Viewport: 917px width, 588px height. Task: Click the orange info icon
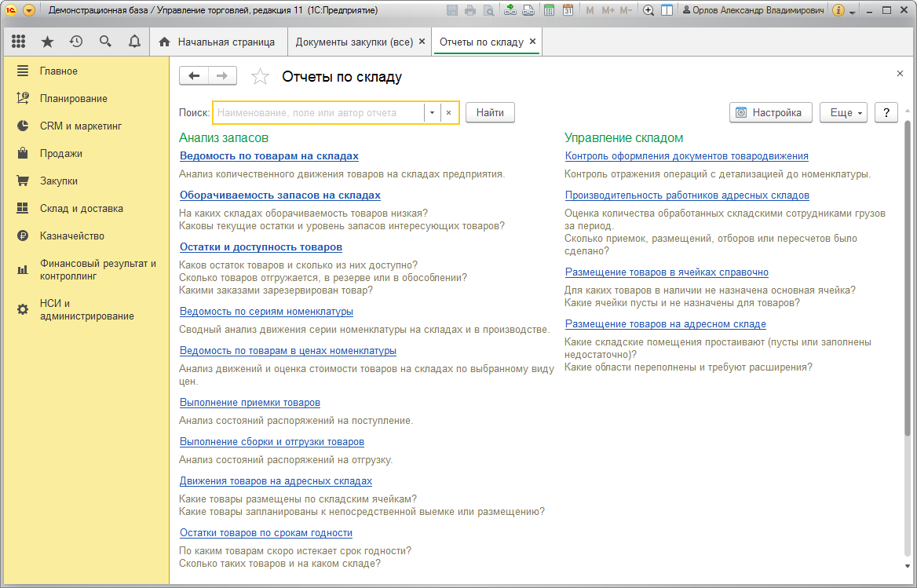coord(838,10)
